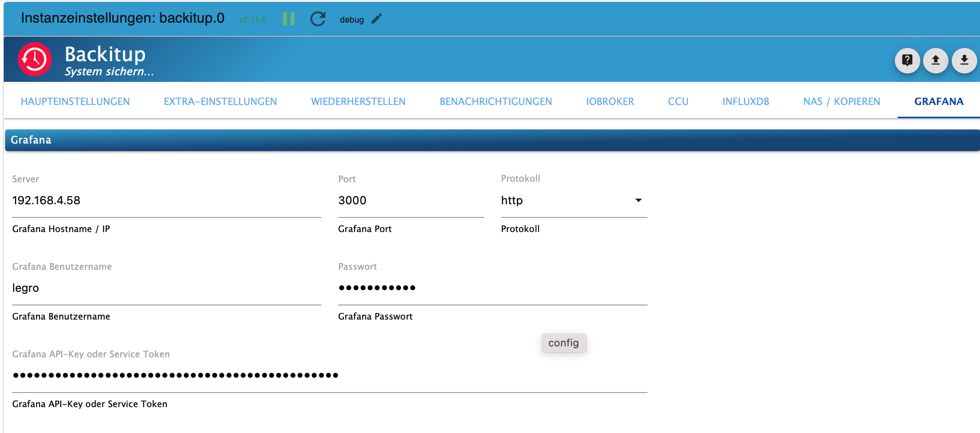Switch to Extra-Einstellungen tab
The image size is (980, 433).
point(221,102)
